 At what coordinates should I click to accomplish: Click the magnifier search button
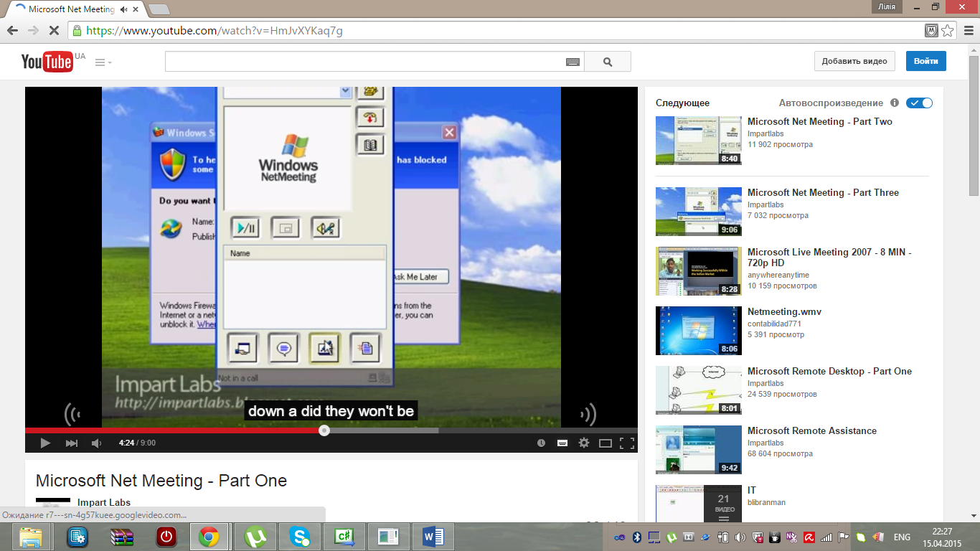click(608, 62)
